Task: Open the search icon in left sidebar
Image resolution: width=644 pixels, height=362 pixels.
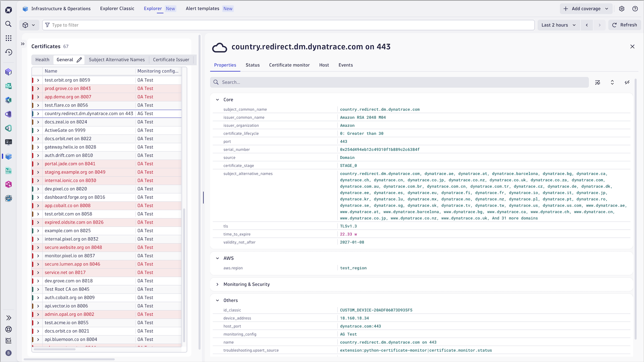Action: [9, 24]
